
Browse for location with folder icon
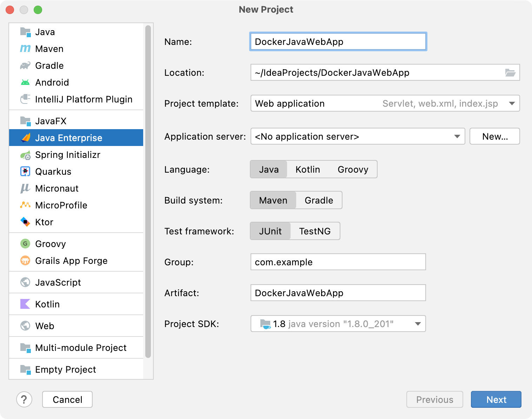click(510, 73)
